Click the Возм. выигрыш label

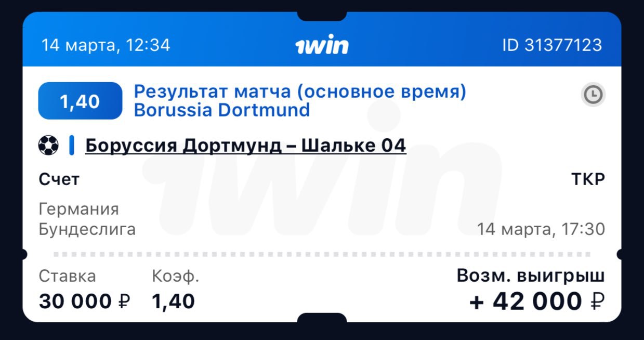point(531,277)
